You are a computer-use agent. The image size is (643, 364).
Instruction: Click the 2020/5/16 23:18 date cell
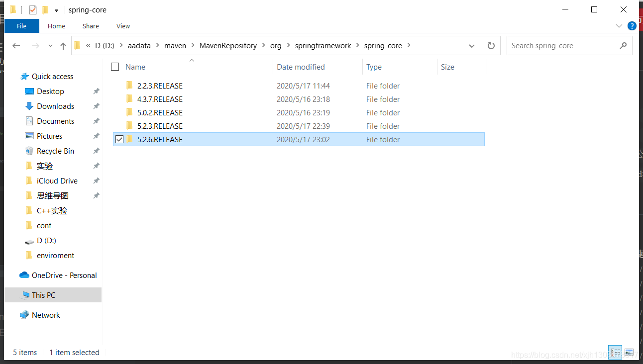pos(303,99)
